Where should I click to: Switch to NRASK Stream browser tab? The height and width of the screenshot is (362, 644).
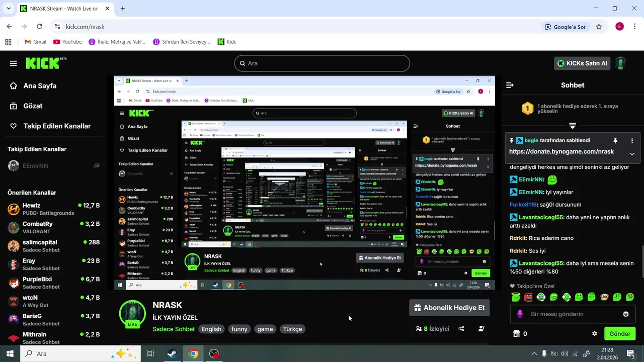[65, 9]
